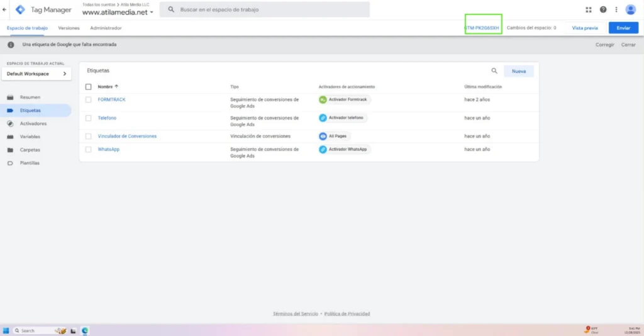The height and width of the screenshot is (336, 644).
Task: Click the Nueva button
Action: tap(519, 71)
